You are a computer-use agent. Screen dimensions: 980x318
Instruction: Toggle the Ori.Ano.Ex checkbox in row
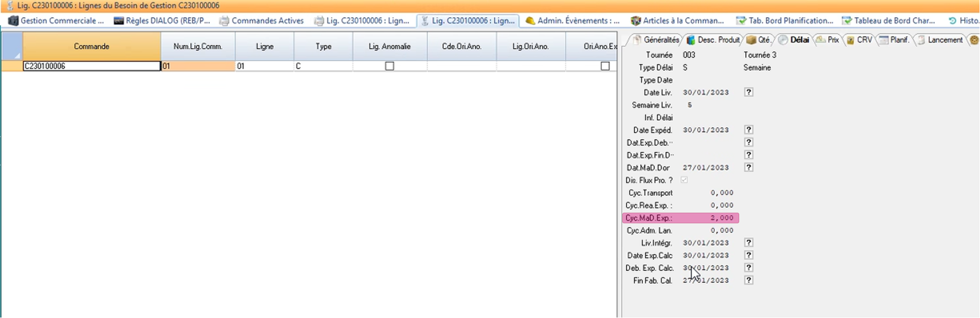click(605, 66)
